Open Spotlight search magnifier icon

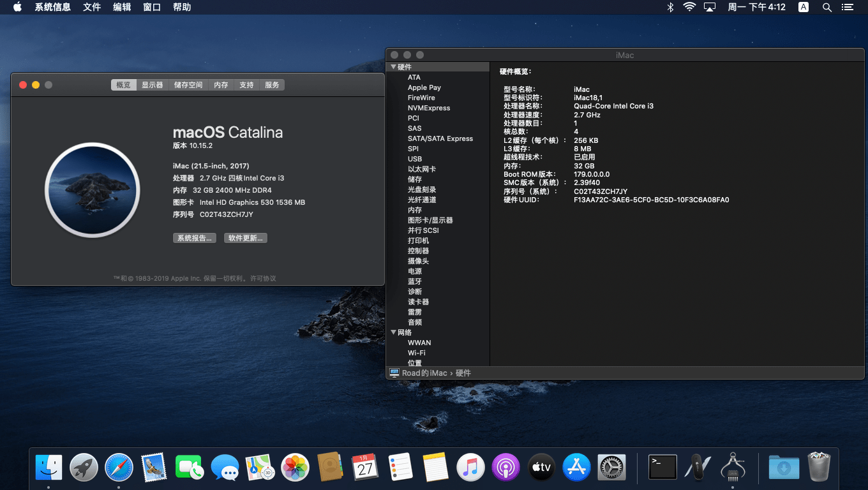click(x=827, y=7)
